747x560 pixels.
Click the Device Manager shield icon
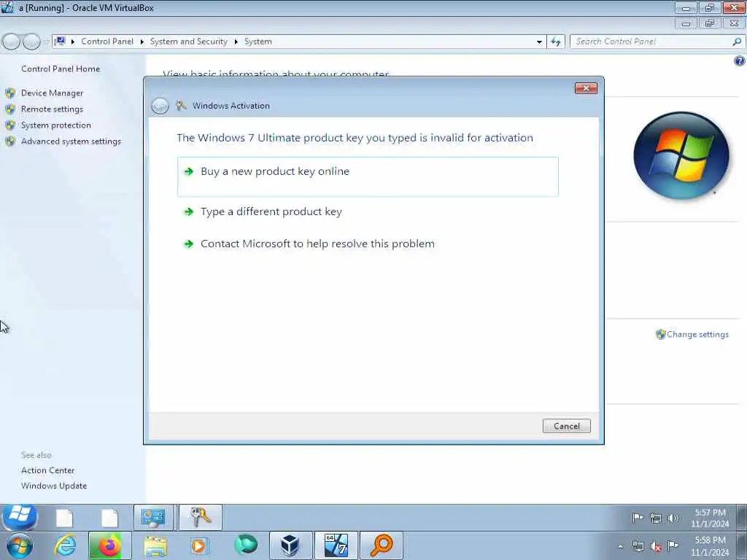(10, 93)
